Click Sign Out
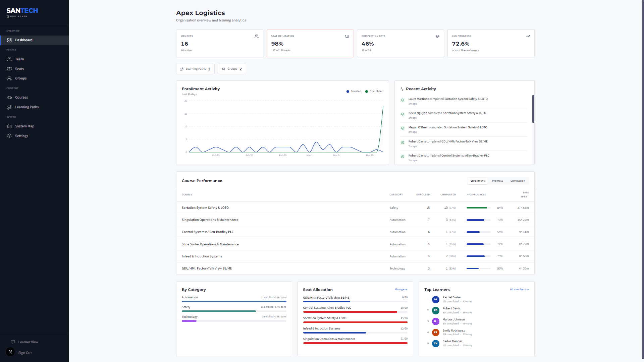Screen dimensions: 644x362 (x=25, y=353)
